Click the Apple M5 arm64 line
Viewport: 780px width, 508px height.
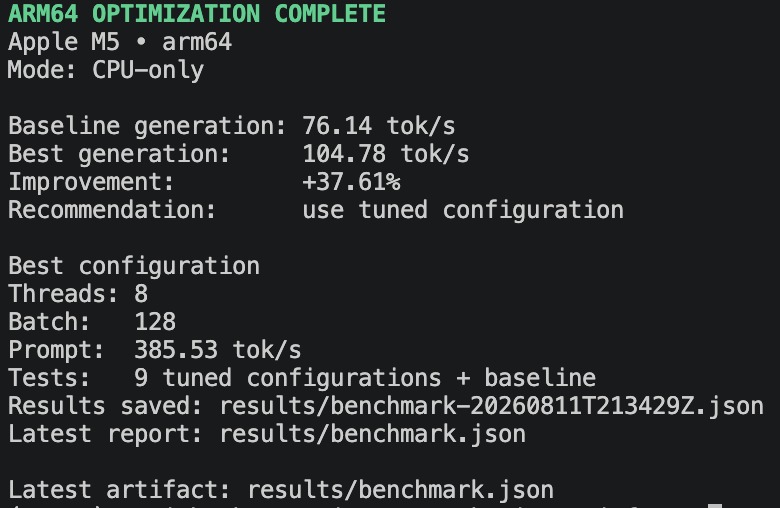click(120, 42)
